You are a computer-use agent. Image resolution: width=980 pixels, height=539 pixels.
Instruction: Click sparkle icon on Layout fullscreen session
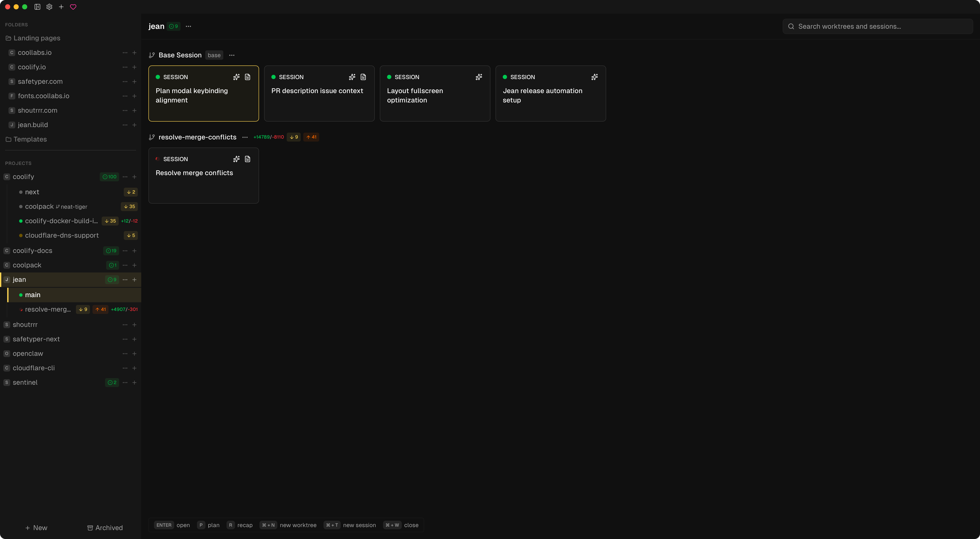[479, 77]
